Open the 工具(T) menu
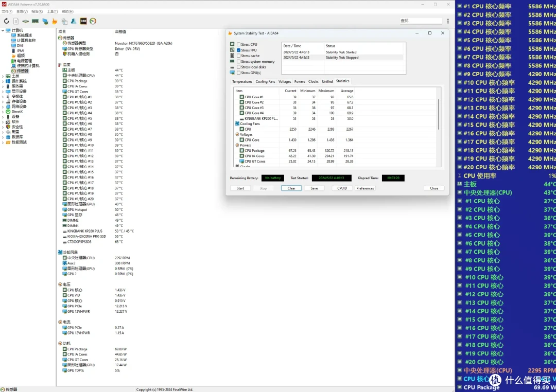Viewport: 556px width, 392px height. click(x=52, y=12)
